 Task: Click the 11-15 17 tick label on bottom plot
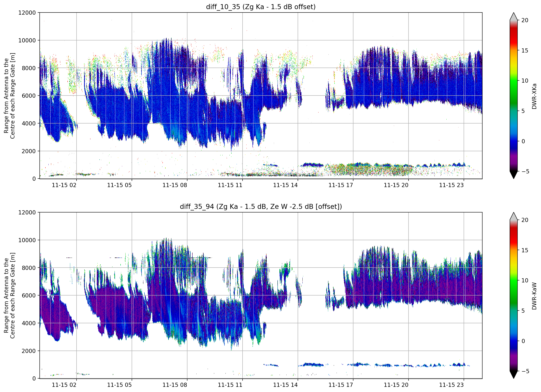click(341, 385)
